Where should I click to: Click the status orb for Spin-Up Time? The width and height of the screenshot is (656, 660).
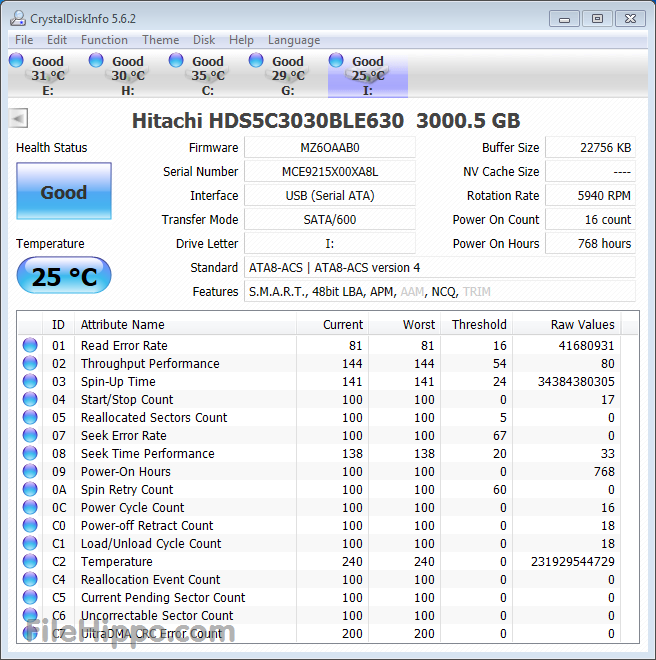(x=30, y=381)
